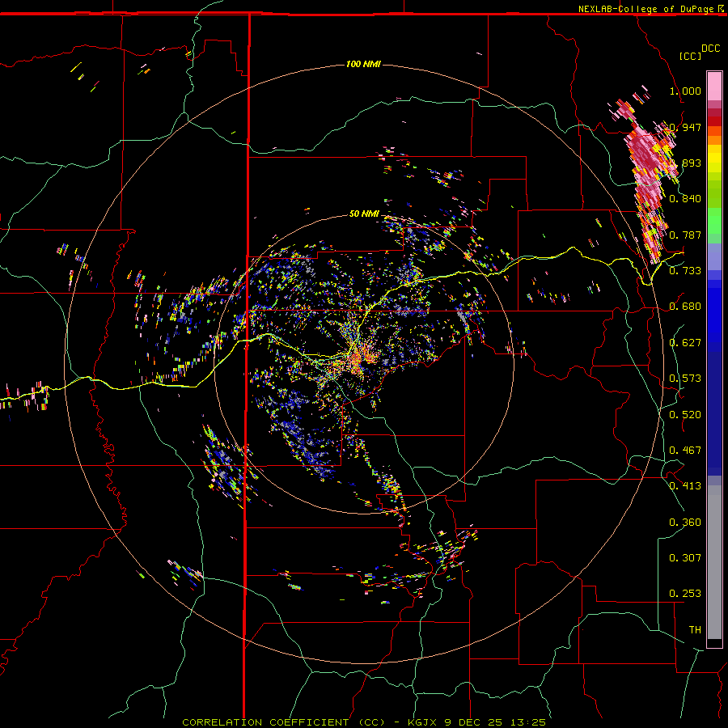
Task: Select the 0.840 scale value
Action: (685, 199)
